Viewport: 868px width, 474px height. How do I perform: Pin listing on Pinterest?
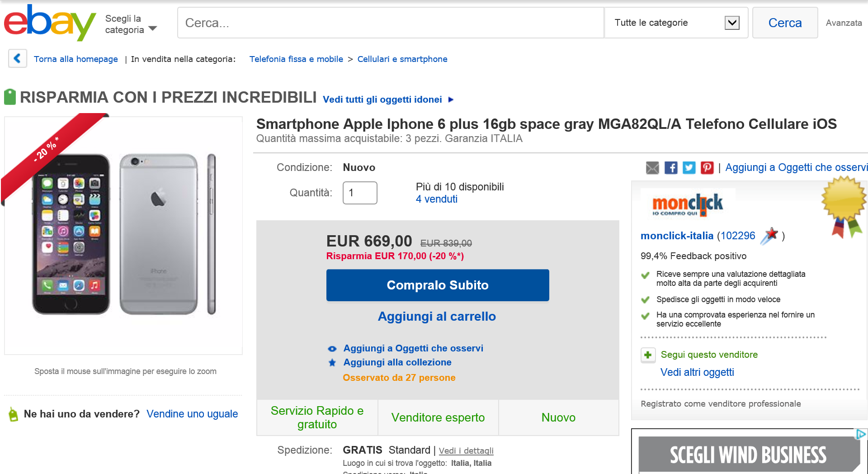tap(707, 168)
